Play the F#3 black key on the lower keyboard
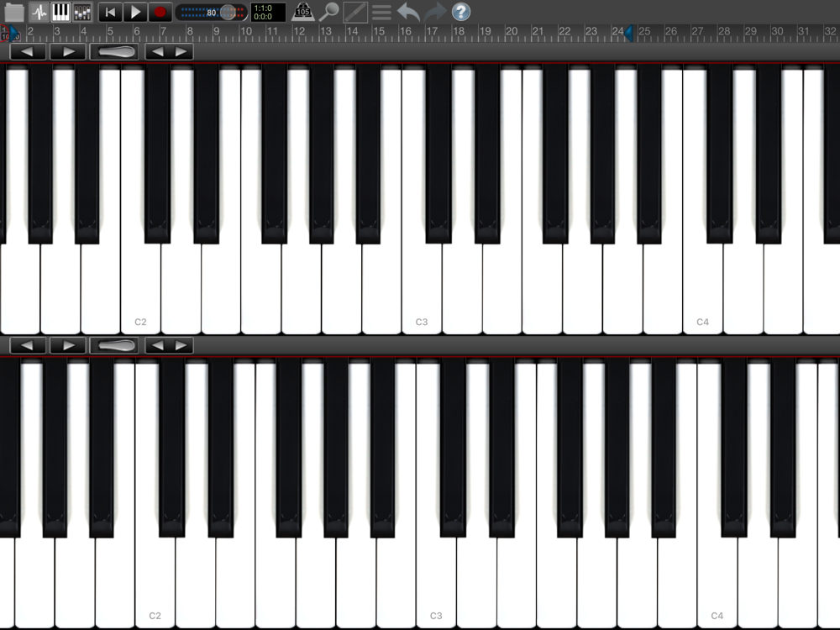The height and width of the screenshot is (630, 840). tap(570, 448)
